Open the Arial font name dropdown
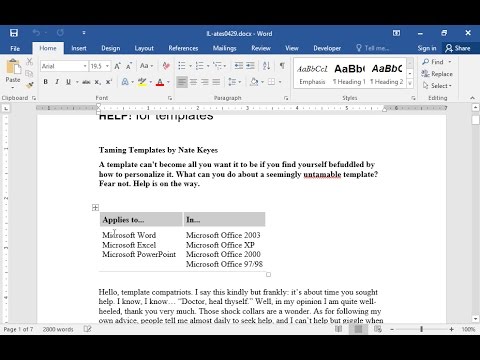This screenshot has height=360, width=480. point(85,66)
